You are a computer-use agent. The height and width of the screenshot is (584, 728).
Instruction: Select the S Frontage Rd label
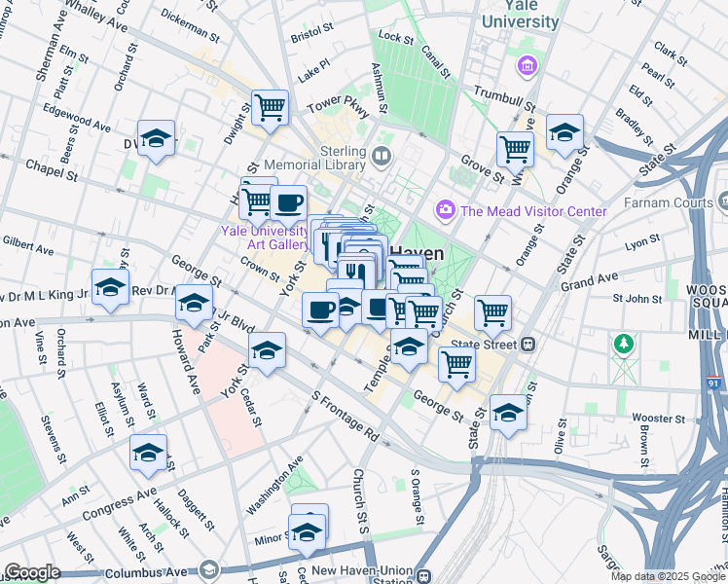coord(346,416)
